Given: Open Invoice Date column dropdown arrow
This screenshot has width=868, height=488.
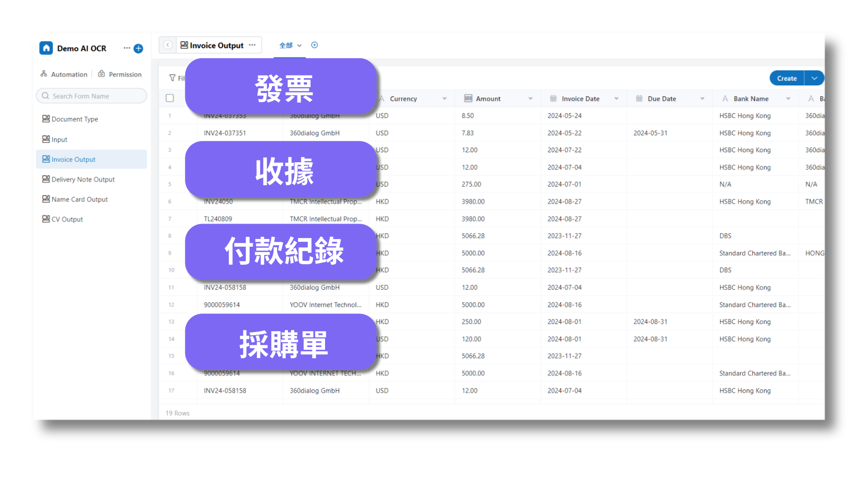Looking at the screenshot, I should [616, 99].
